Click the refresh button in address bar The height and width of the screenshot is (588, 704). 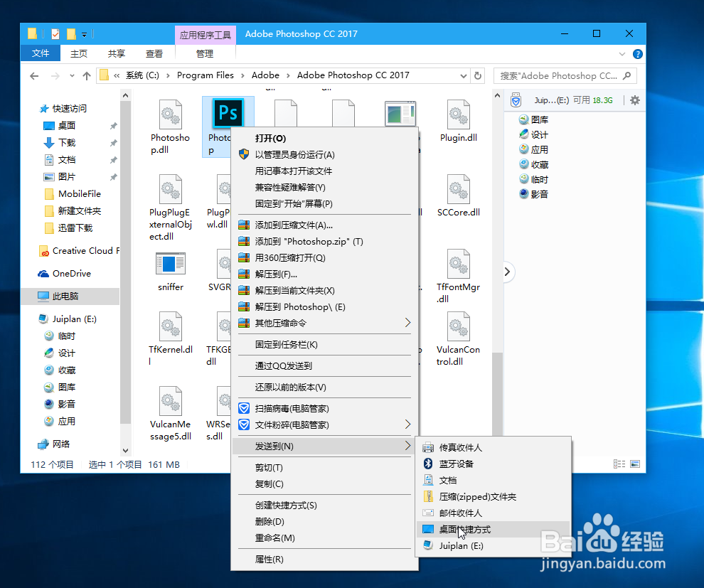[478, 76]
